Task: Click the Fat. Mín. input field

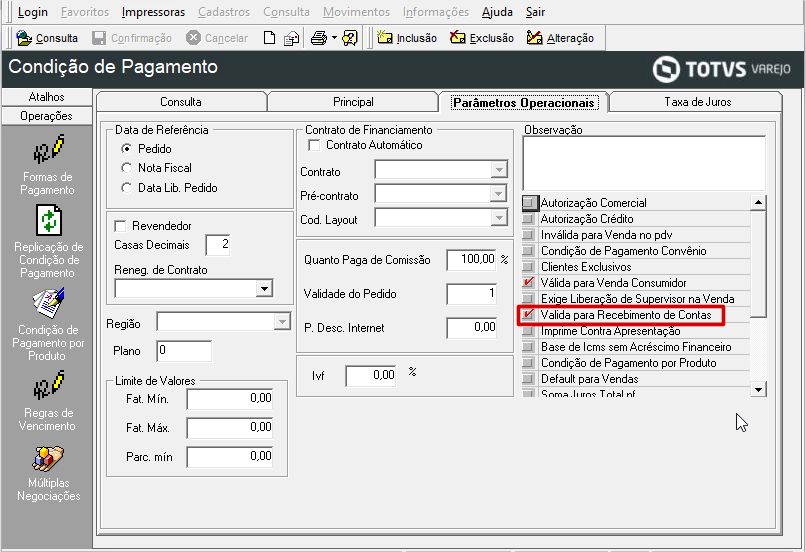Action: (x=230, y=399)
